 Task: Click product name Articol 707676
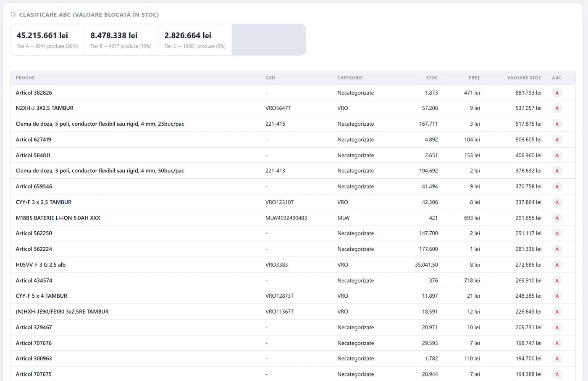[34, 343]
